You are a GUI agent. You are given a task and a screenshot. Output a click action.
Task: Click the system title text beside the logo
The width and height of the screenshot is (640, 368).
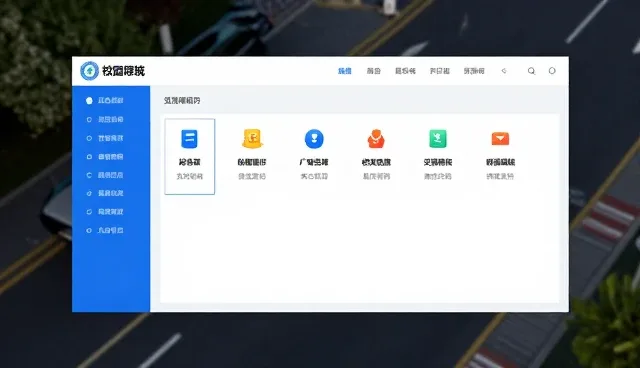(123, 71)
